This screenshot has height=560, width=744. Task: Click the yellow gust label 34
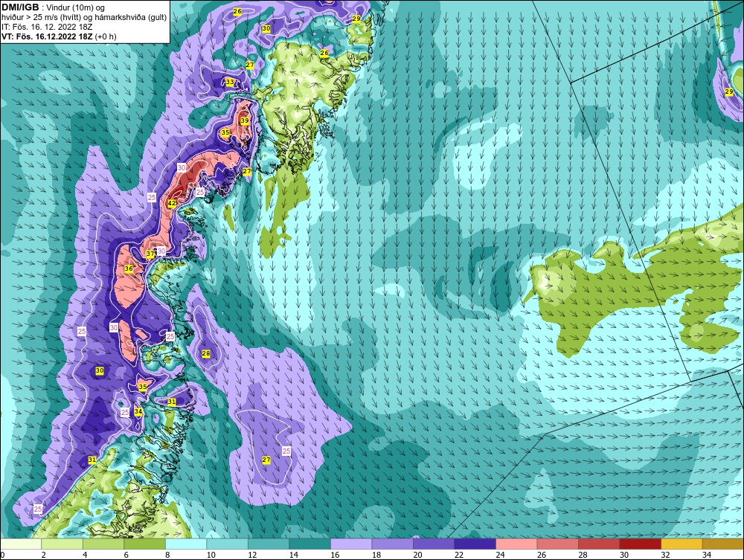[138, 411]
